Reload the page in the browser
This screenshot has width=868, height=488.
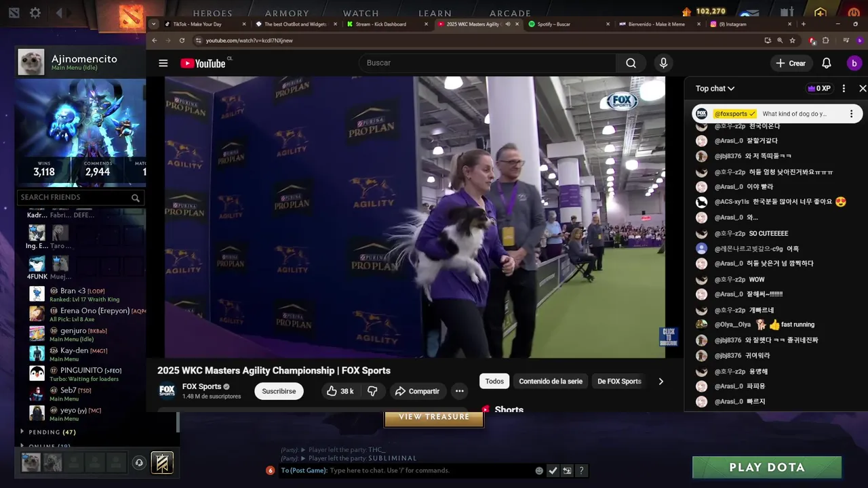coord(182,41)
